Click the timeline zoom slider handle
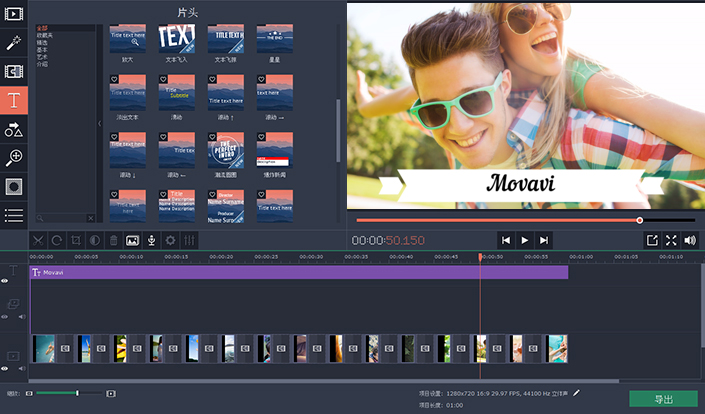Viewport: 705px width, 414px height. pos(77,393)
